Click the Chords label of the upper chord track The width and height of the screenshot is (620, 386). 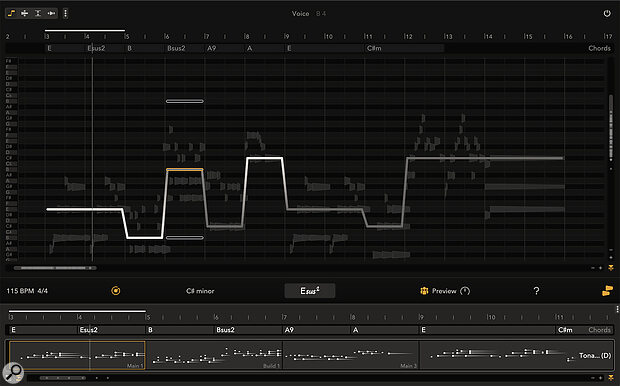pos(599,48)
